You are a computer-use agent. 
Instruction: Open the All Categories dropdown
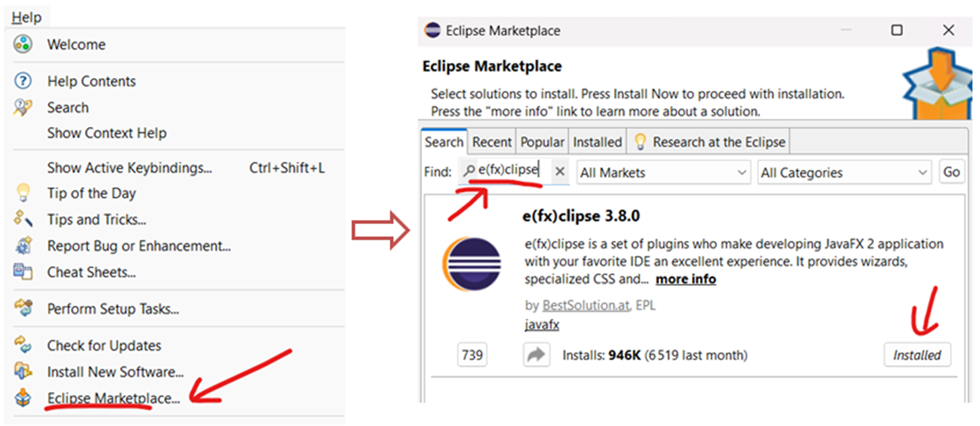coord(844,173)
